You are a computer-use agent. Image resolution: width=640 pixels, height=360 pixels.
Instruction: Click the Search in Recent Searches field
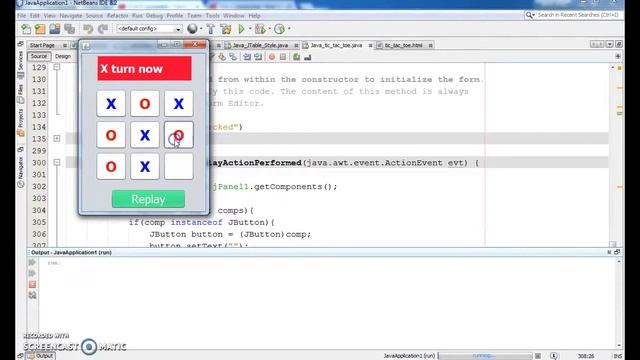tap(573, 15)
